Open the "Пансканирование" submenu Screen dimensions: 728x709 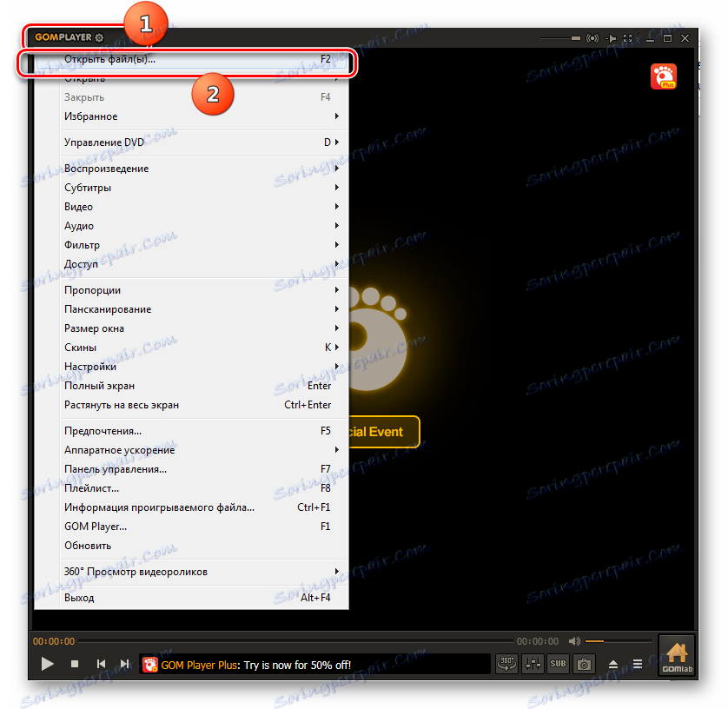click(191, 308)
